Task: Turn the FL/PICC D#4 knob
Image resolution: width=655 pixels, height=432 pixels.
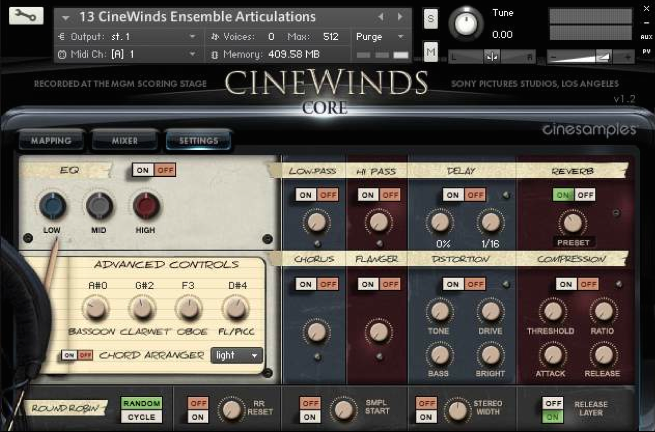Action: tap(236, 309)
